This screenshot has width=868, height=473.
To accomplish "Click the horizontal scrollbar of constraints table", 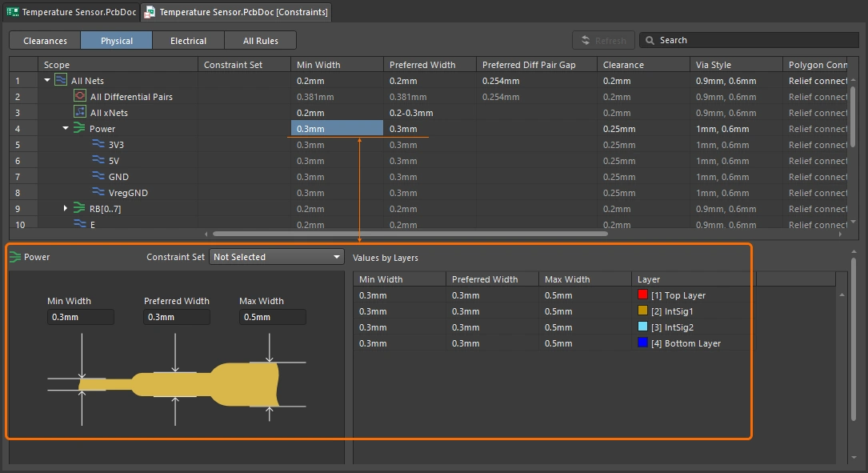I will pos(410,234).
